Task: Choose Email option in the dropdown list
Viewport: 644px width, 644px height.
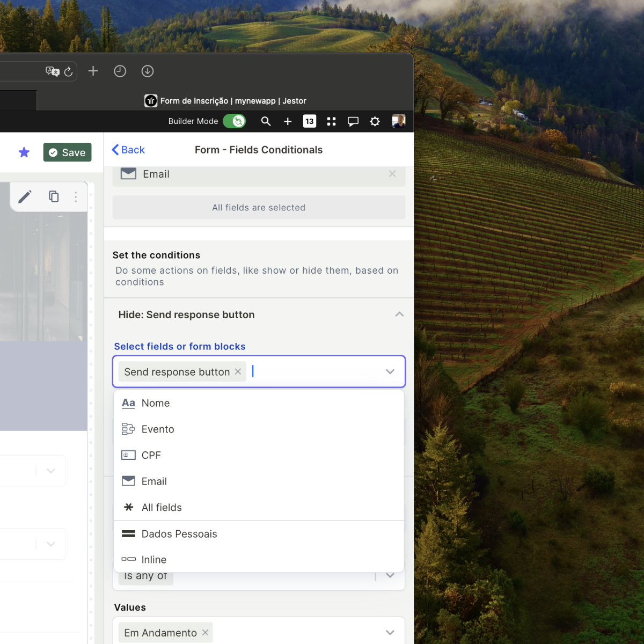Action: 259,481
